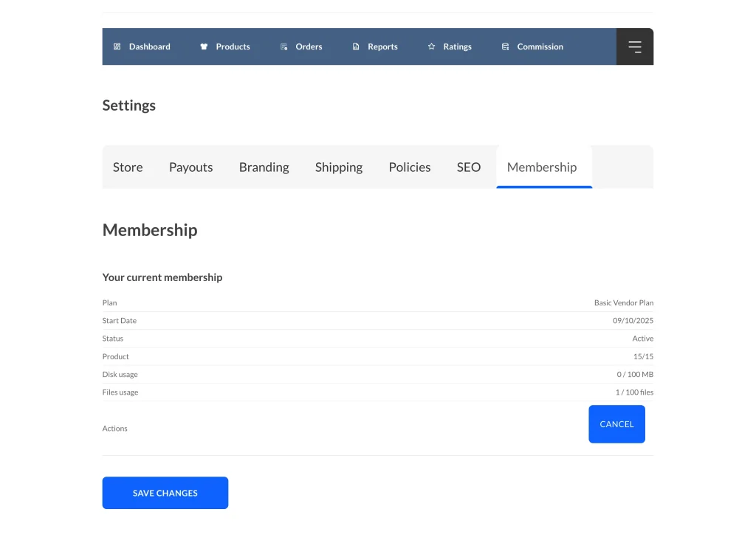Click the start date value 09/10/2025
Viewport: 756px width, 540px height.
[633, 321]
